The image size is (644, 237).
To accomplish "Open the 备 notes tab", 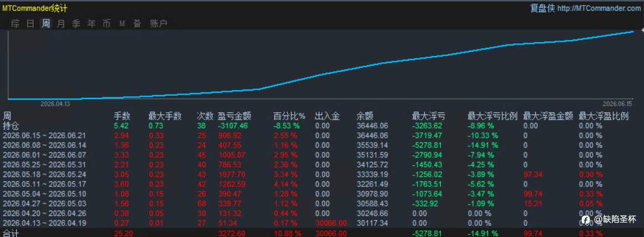I will point(137,24).
